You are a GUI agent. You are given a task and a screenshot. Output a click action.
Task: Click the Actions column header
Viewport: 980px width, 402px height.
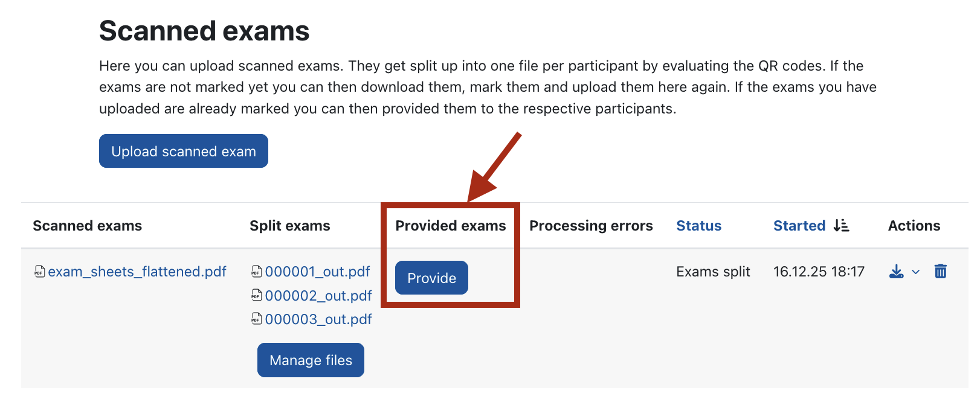tap(914, 226)
